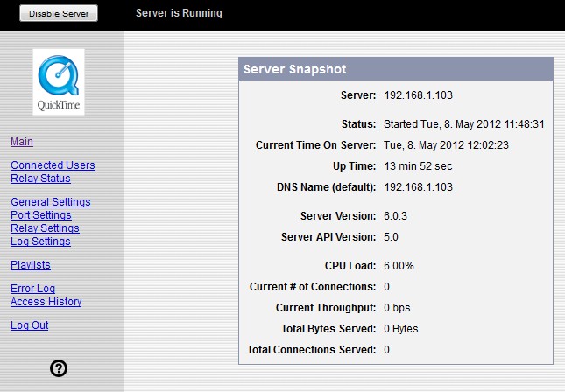Select the Log Out link
This screenshot has width=565, height=392.
pyautogui.click(x=30, y=325)
